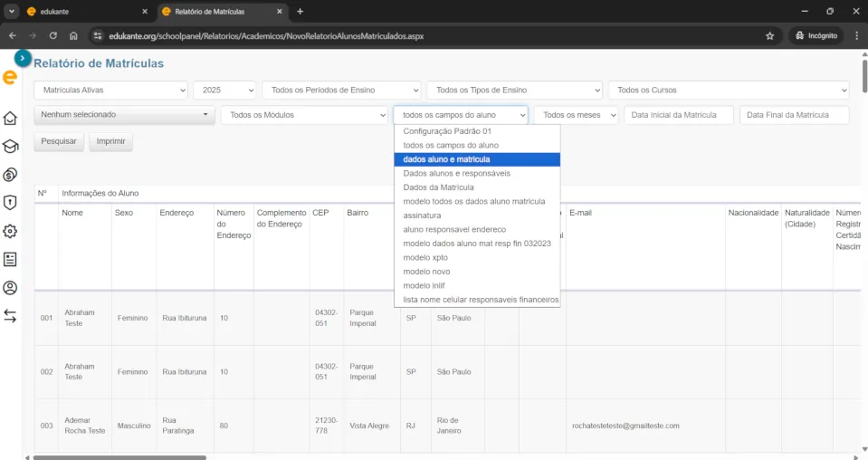Click the swap arrows sidebar icon
Image resolution: width=868 pixels, height=460 pixels.
tap(10, 316)
